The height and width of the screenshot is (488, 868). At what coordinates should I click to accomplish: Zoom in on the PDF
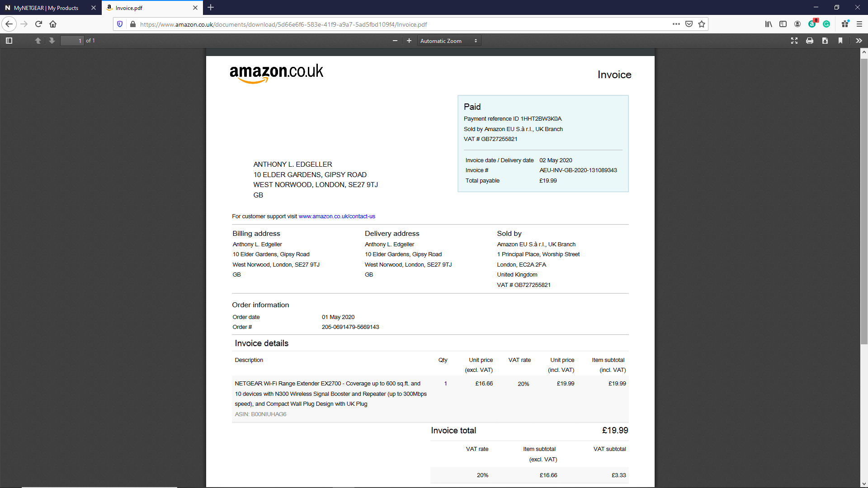[409, 41]
